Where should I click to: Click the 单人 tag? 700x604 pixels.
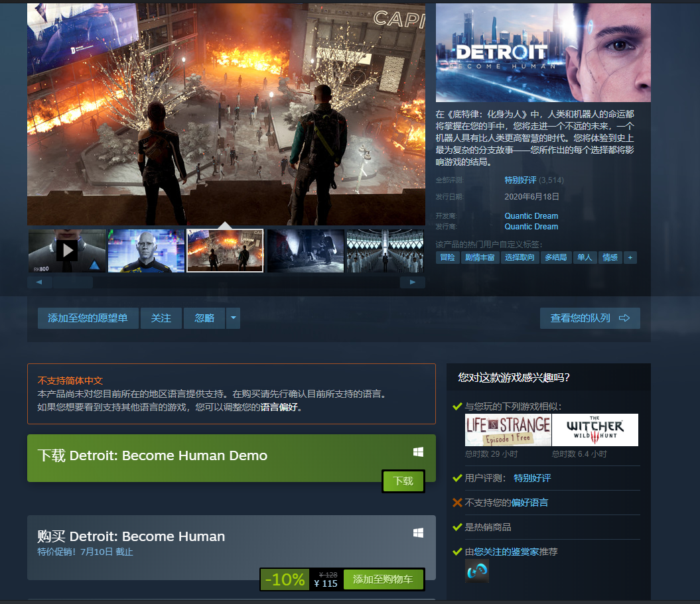pos(585,257)
